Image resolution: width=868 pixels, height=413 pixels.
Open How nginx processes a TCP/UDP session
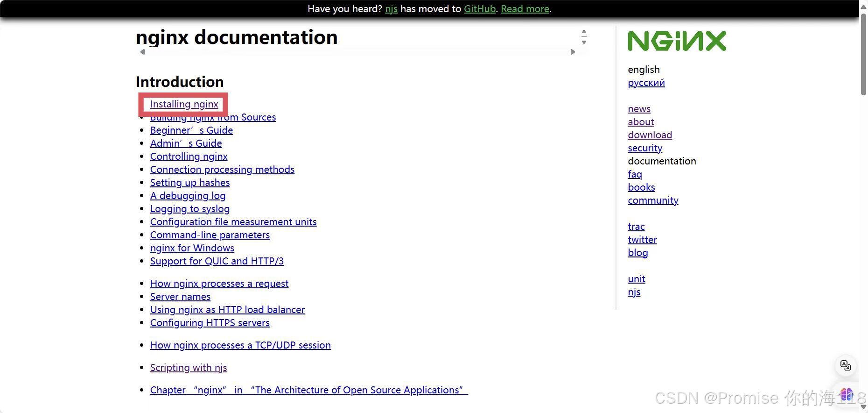pos(240,345)
